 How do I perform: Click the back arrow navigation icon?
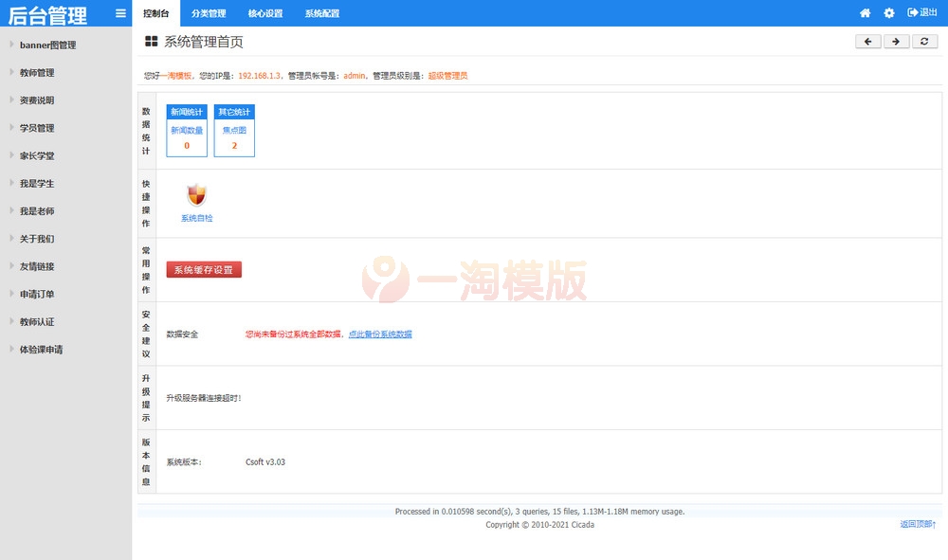coord(868,42)
